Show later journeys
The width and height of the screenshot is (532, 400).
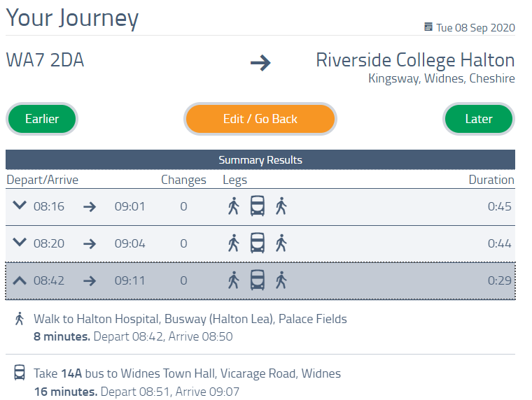tap(479, 119)
